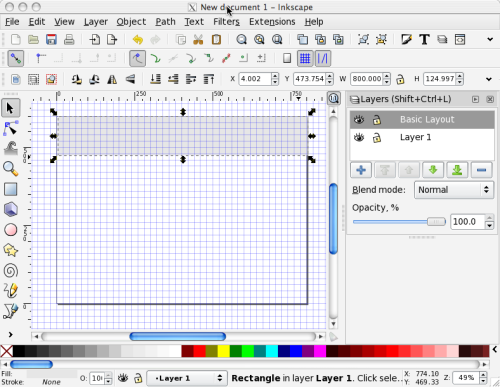This screenshot has height=387, width=500.
Task: Create a new document icon
Action: [x=15, y=39]
